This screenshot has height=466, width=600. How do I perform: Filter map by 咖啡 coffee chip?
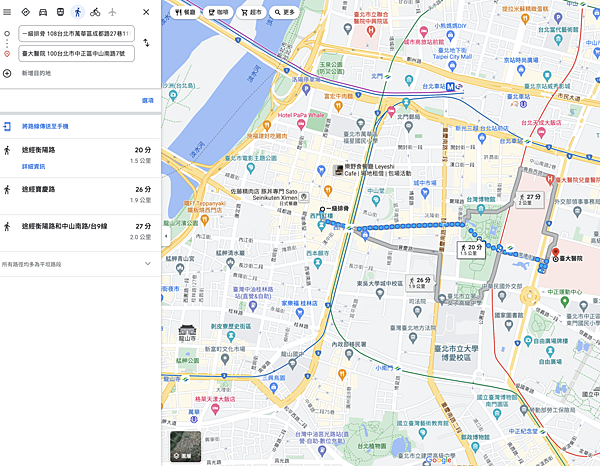[x=218, y=12]
